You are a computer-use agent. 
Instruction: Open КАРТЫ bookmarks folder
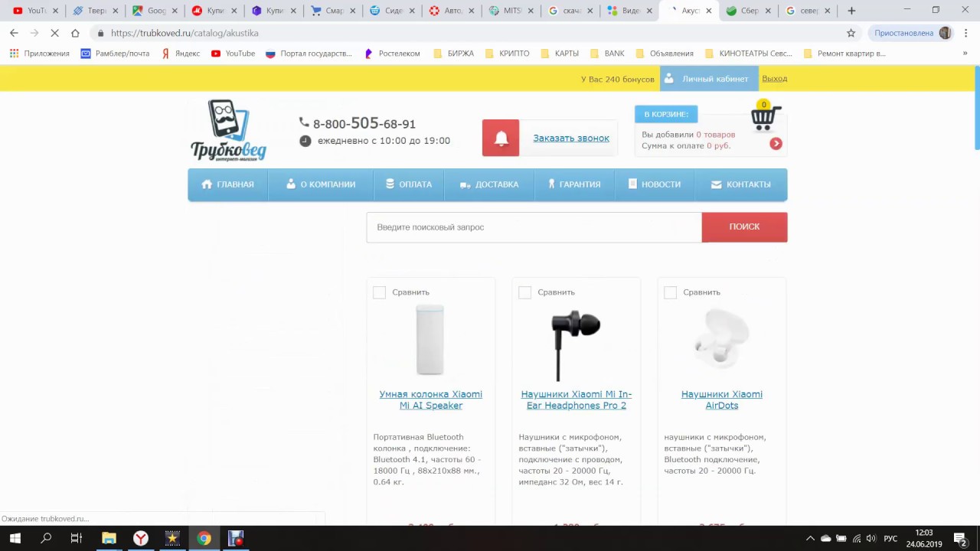(x=559, y=54)
